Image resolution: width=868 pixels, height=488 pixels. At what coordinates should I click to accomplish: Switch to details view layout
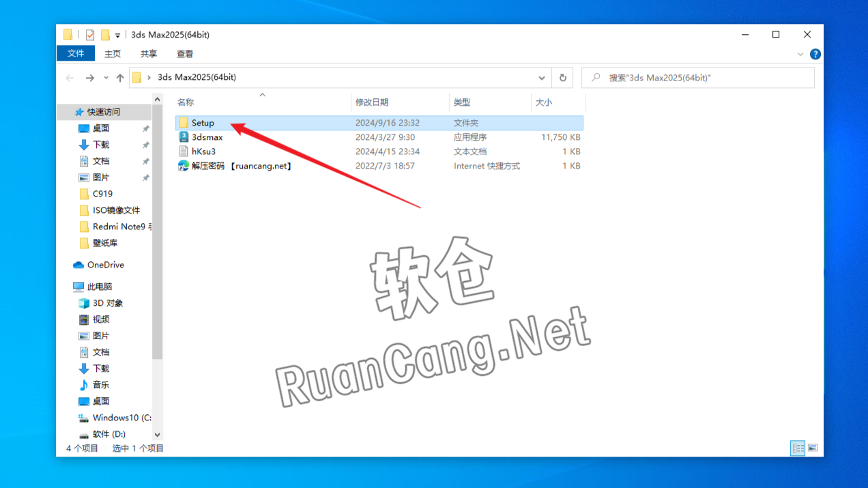tap(797, 448)
